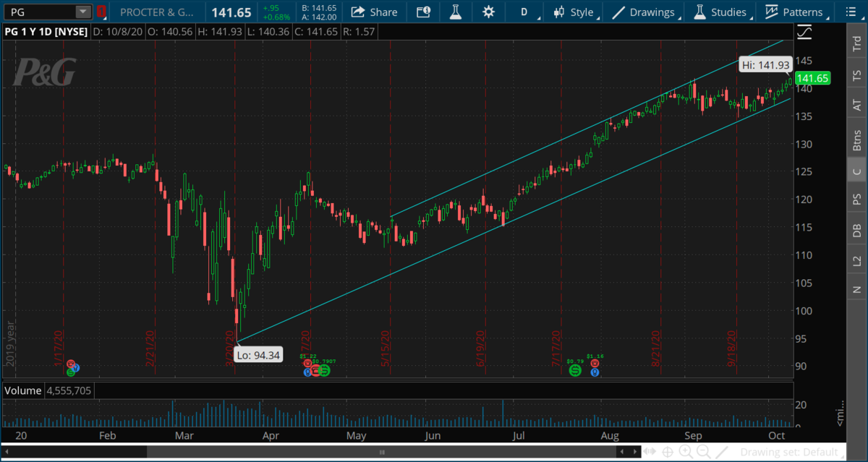
Task: Open the flask icon left of the gear
Action: pyautogui.click(x=455, y=12)
